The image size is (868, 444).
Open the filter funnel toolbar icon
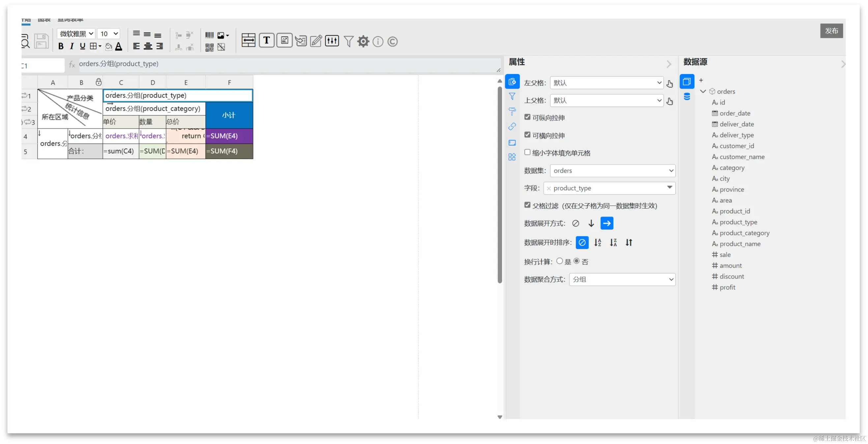pos(348,42)
